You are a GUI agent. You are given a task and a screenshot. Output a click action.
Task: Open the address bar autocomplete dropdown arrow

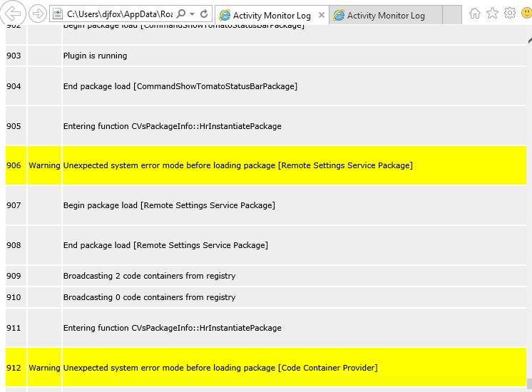point(193,14)
